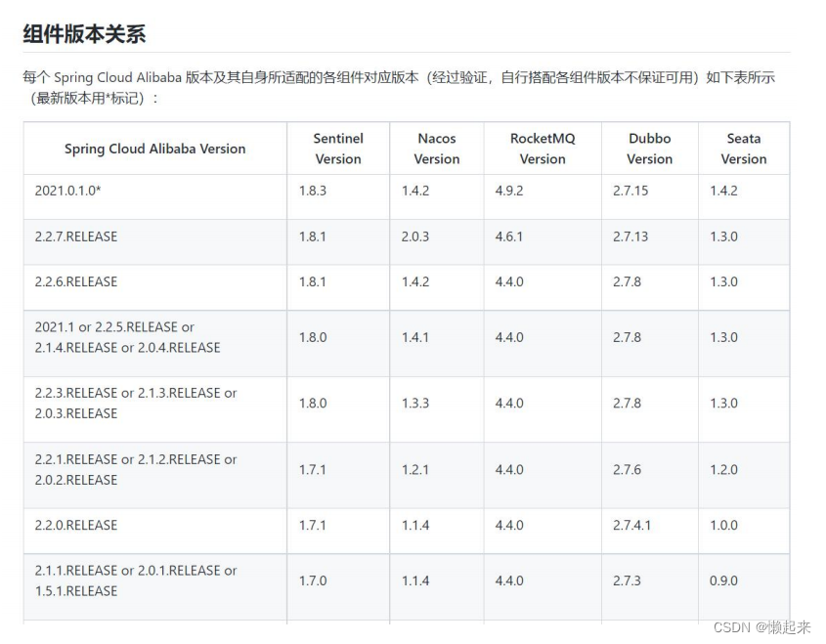This screenshot has width=826, height=644.
Task: Click Nacos 1.4.2 in 2021.0.1.0* row
Action: [415, 191]
